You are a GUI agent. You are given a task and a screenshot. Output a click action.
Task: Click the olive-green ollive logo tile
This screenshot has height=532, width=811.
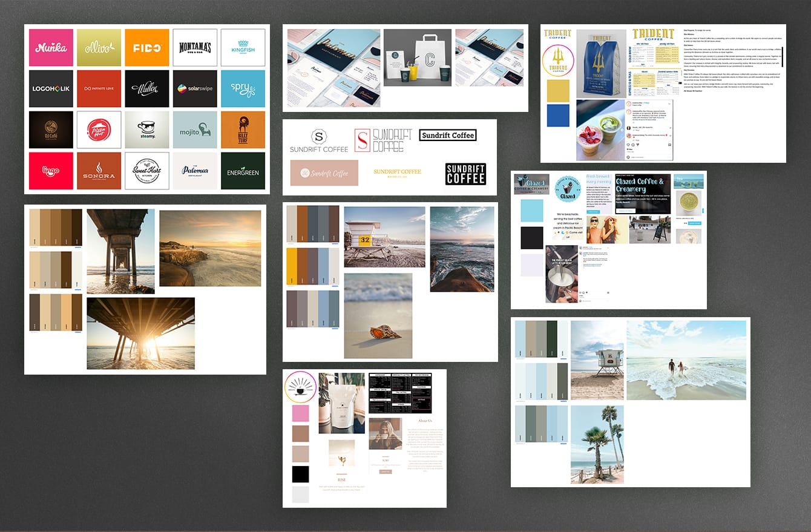point(99,48)
